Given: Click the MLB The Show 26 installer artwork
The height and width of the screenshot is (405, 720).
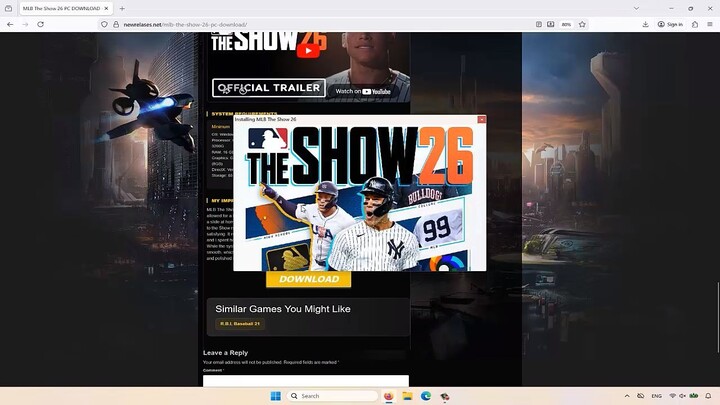Looking at the screenshot, I should coord(360,197).
